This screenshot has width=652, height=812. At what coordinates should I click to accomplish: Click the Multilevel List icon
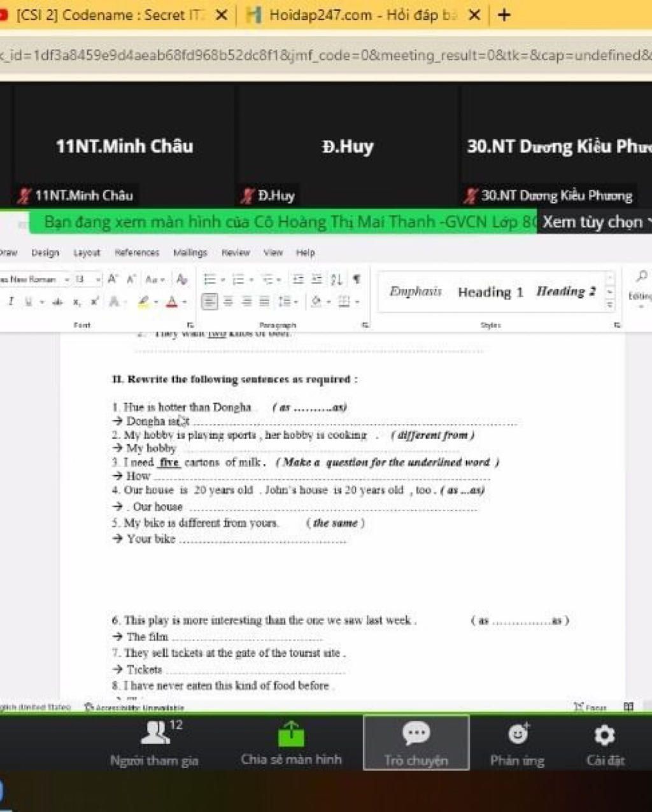[x=267, y=279]
